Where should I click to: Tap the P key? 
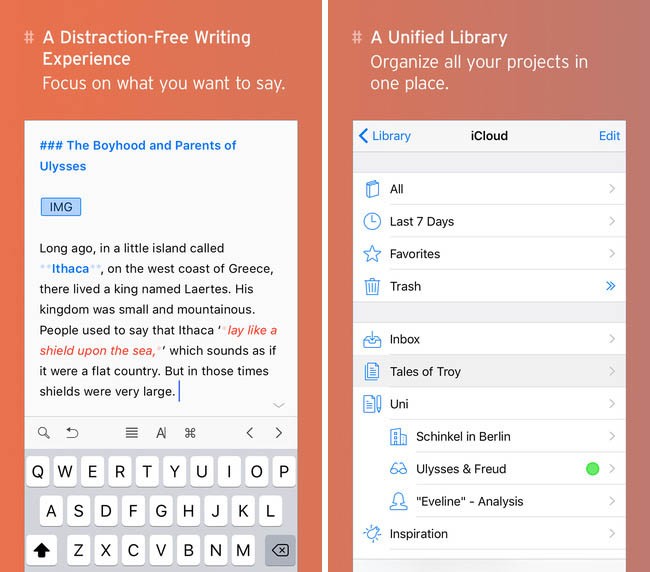[x=284, y=471]
